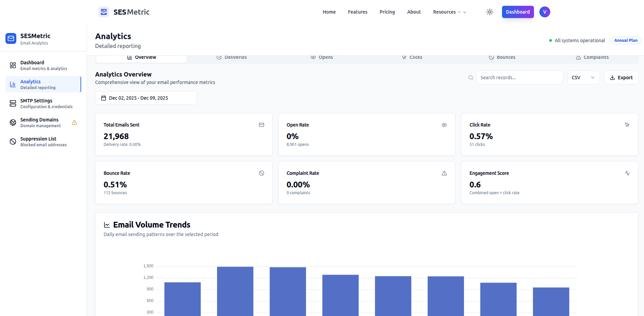Click the Suppression List blocked icon

[x=13, y=141]
